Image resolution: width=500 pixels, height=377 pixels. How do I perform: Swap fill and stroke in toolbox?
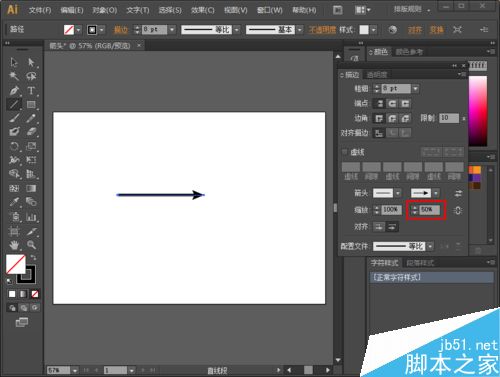click(x=33, y=257)
